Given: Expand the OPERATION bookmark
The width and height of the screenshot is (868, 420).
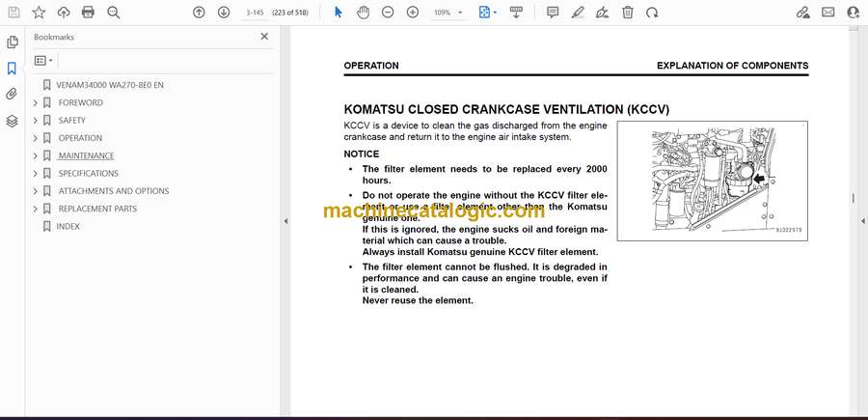Looking at the screenshot, I should tap(35, 138).
